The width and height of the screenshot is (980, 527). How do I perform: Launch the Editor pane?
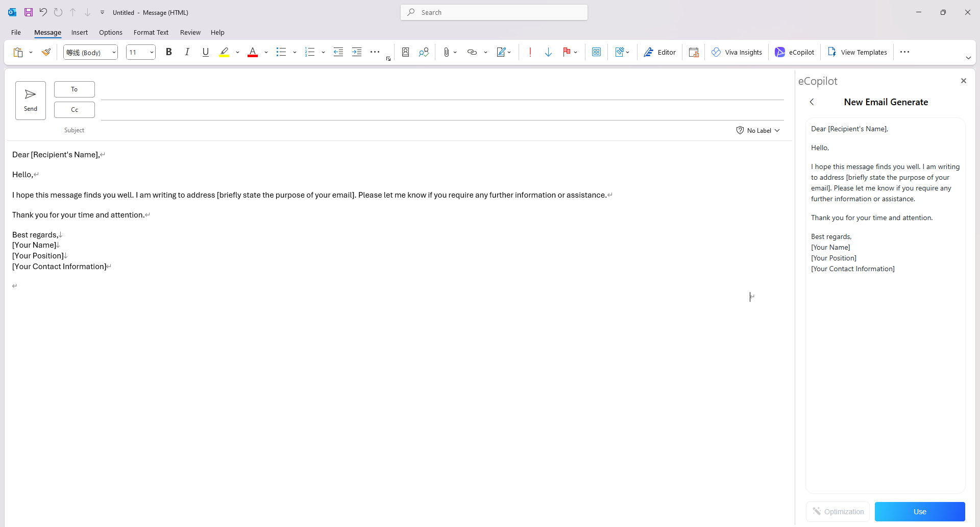pyautogui.click(x=659, y=52)
